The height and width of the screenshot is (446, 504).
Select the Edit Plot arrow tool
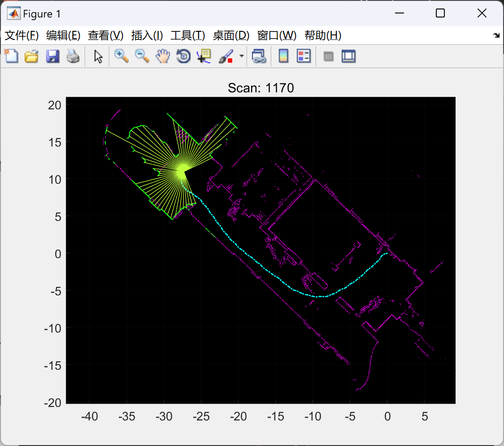click(x=98, y=56)
